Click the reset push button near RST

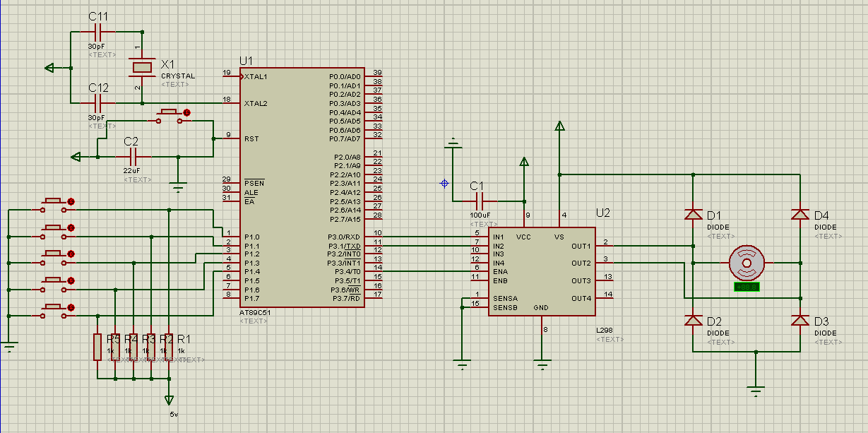point(170,116)
